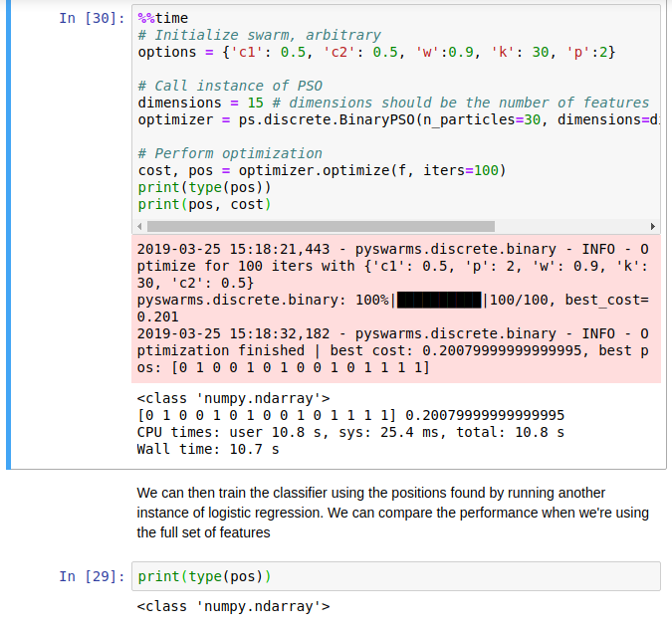This screenshot has height=629, width=672.
Task: Click the blue selected-cell bar on the left edge
Action: 8,235
